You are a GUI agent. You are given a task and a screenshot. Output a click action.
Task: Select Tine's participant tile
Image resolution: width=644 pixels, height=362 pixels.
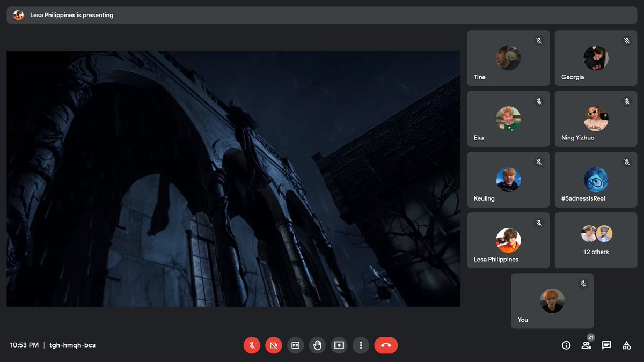pos(508,58)
